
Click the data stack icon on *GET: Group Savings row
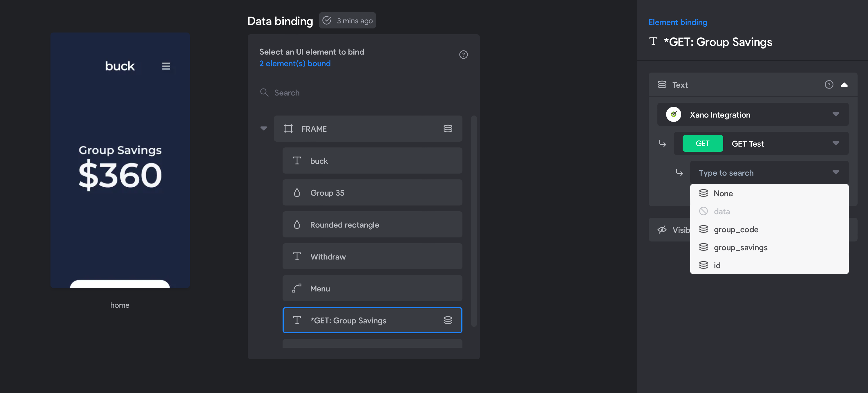tap(448, 320)
